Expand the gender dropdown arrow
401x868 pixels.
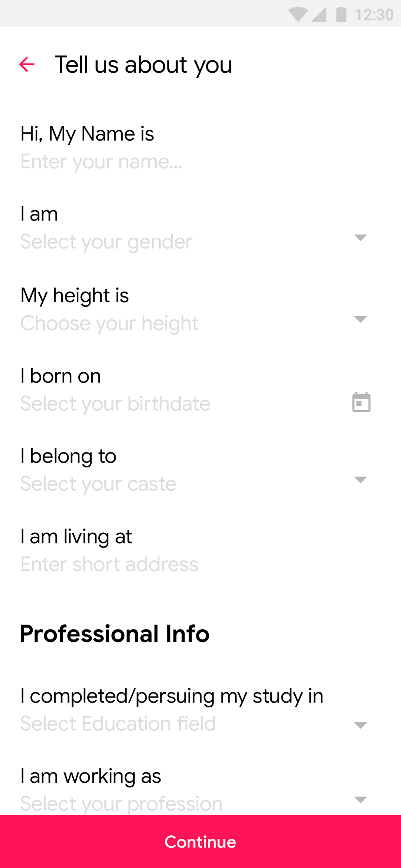pos(361,237)
